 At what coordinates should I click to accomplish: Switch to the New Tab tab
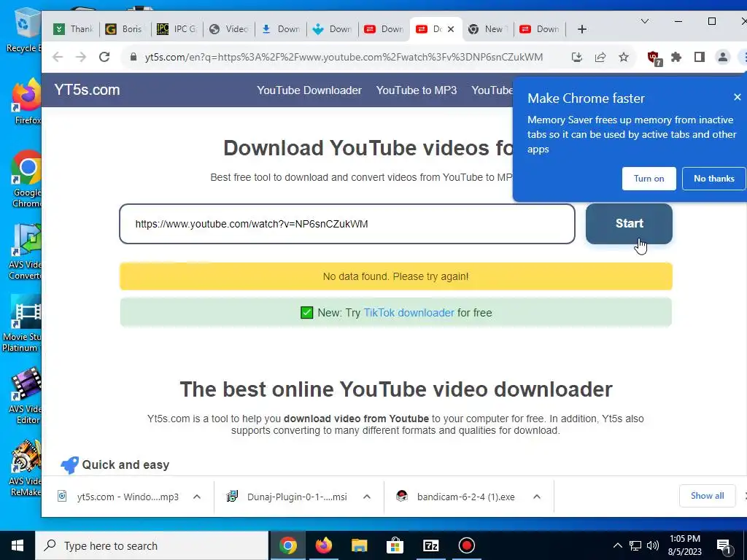[x=487, y=29]
